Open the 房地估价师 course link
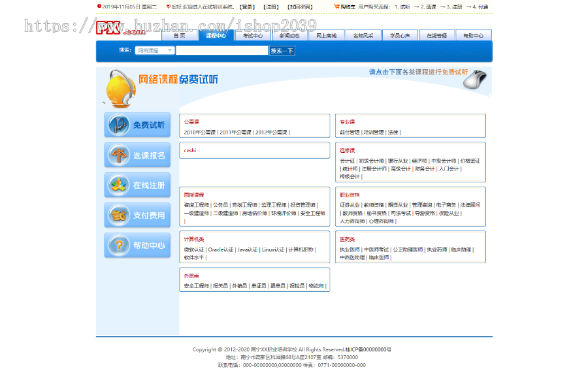The image size is (588, 369). pyautogui.click(x=255, y=214)
